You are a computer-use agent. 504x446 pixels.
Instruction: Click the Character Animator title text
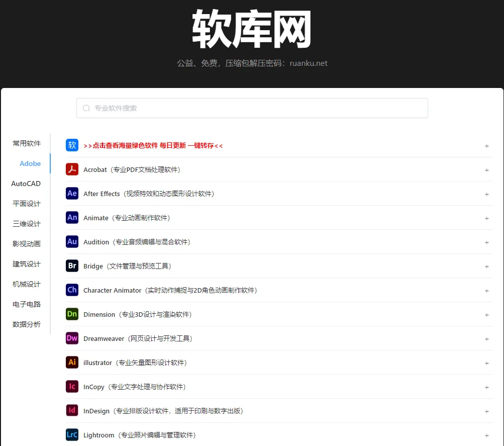(170, 290)
